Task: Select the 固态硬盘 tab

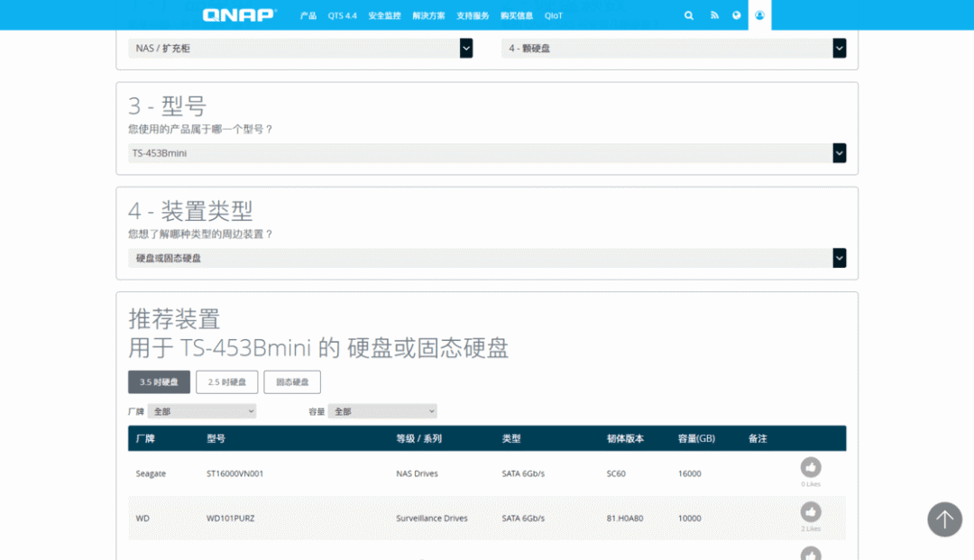Action: tap(292, 381)
